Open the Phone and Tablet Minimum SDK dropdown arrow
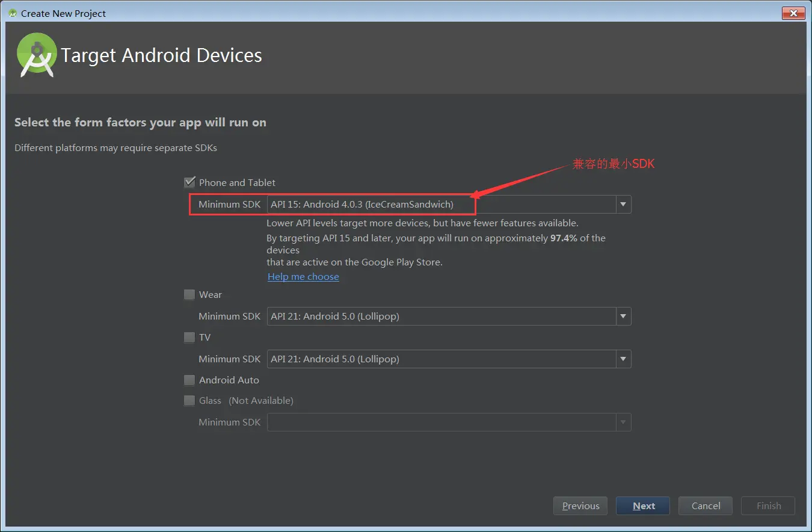 click(623, 205)
